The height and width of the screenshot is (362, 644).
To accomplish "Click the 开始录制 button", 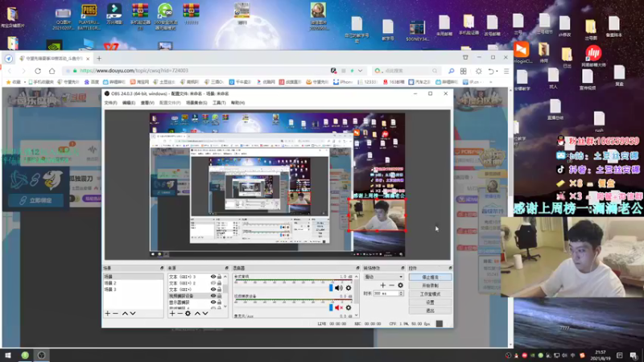I will click(430, 286).
